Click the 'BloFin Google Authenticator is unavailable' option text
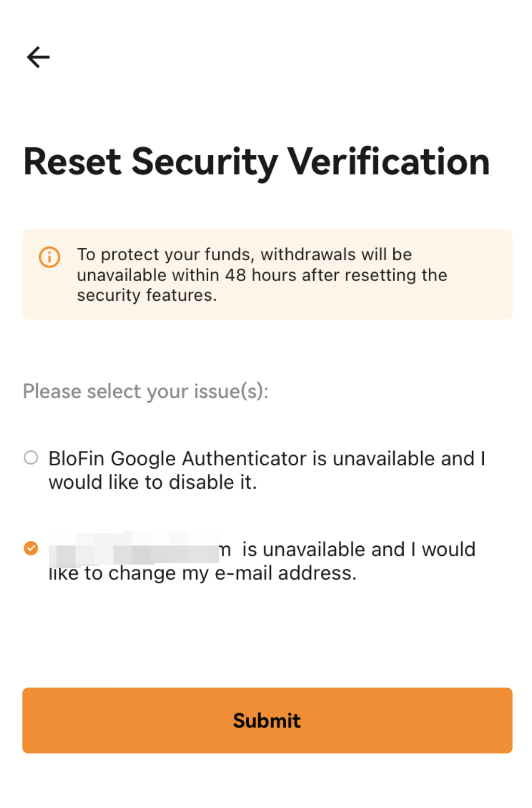This screenshot has height=808, width=532. tap(266, 470)
